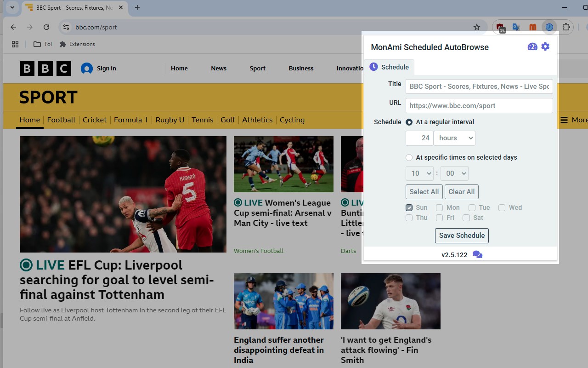Screen dimensions: 588x368
Task: Click the Save Schedule button
Action: click(462, 236)
